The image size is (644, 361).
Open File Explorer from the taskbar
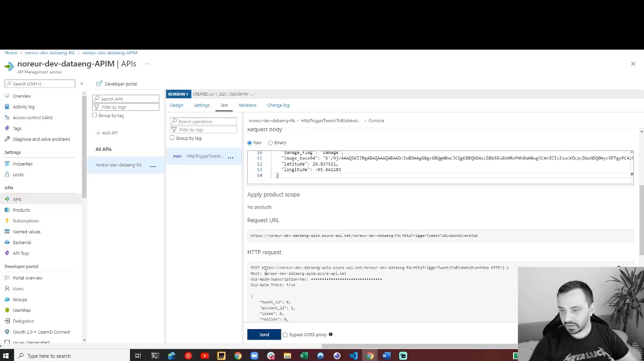click(x=287, y=356)
